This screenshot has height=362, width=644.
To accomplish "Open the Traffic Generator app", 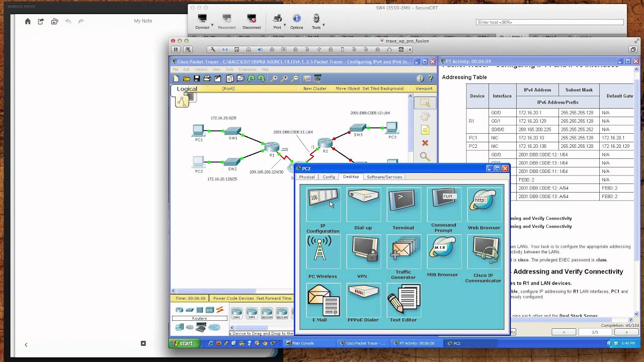I will pos(404,252).
